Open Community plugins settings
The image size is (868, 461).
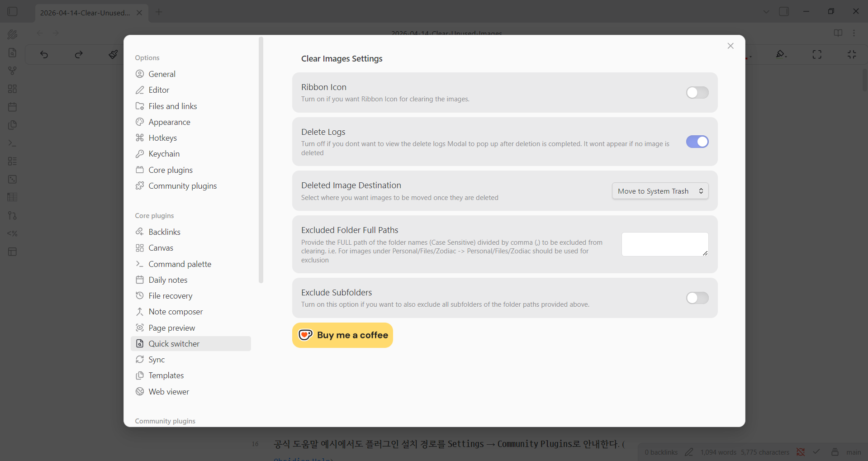click(x=191, y=186)
